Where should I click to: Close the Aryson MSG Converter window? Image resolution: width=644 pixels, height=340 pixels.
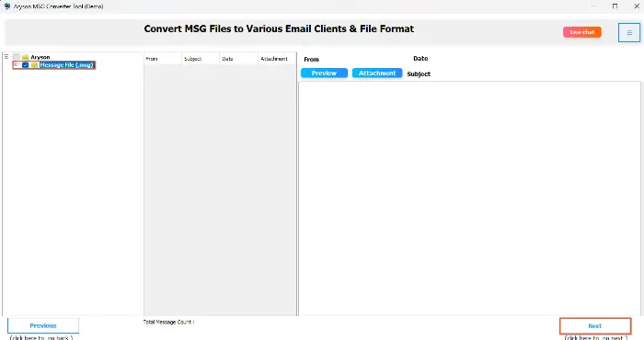pyautogui.click(x=637, y=6)
